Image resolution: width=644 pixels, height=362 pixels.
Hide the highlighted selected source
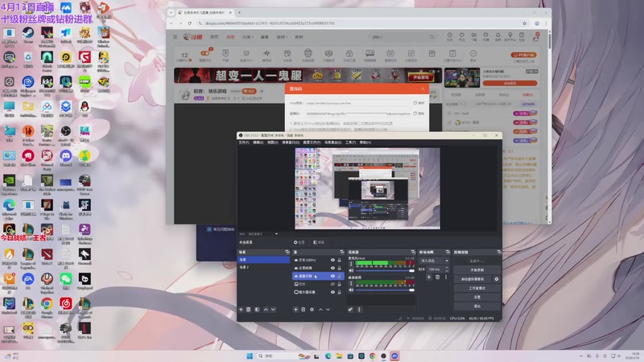332,276
